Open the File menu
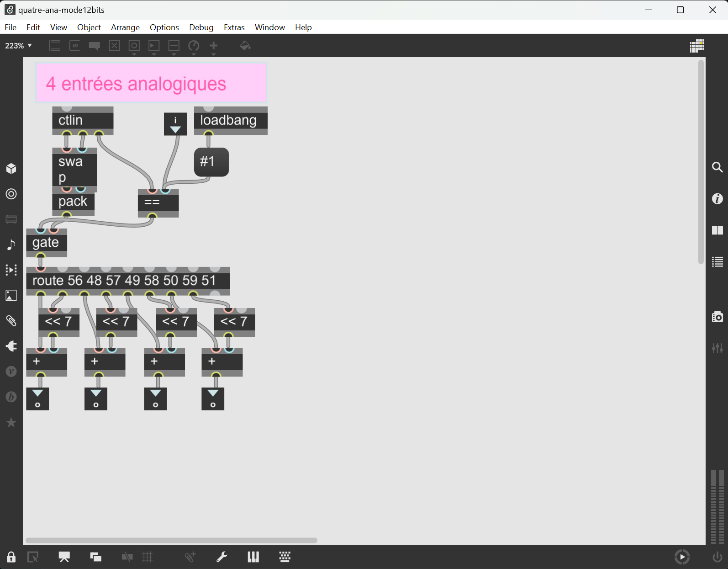This screenshot has height=569, width=728. pos(11,27)
